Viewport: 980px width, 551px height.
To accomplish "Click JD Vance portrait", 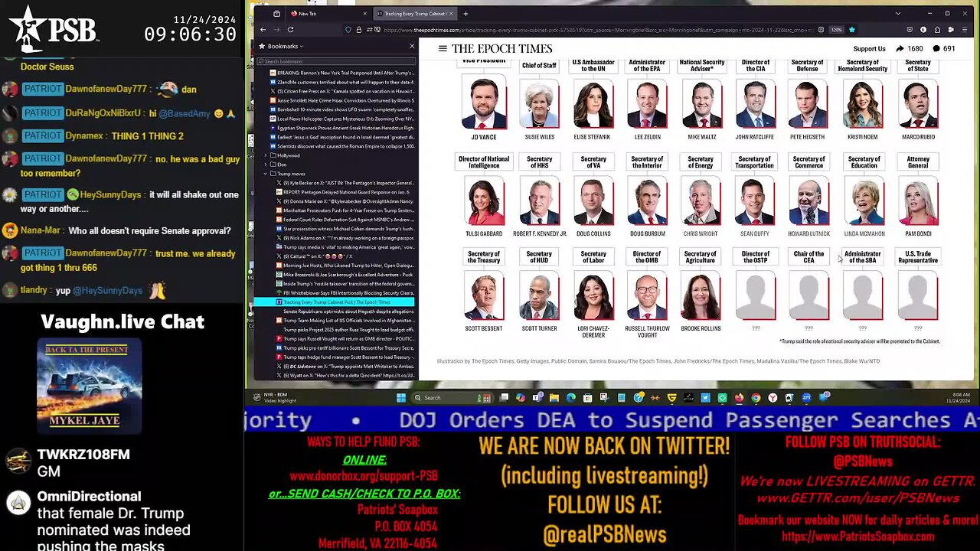I will click(484, 103).
